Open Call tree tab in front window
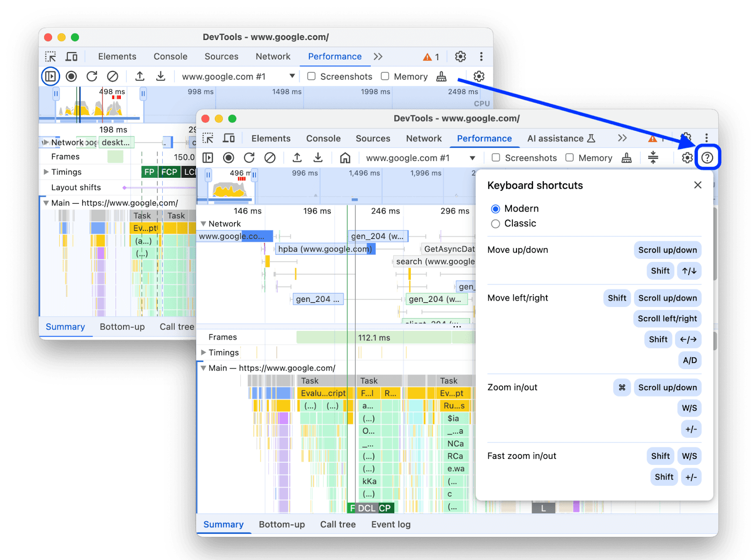This screenshot has width=752, height=560. pos(338,524)
